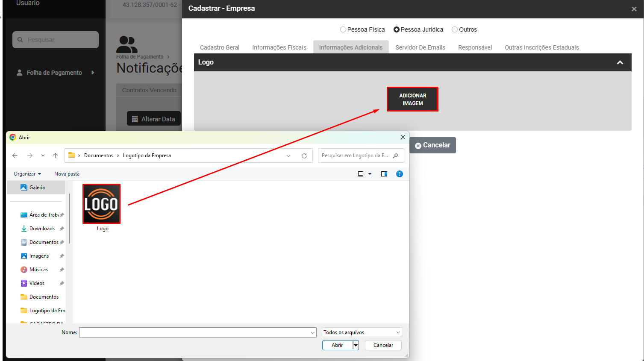Select Galeria in the navigation pane
The image size is (644, 361).
36,188
